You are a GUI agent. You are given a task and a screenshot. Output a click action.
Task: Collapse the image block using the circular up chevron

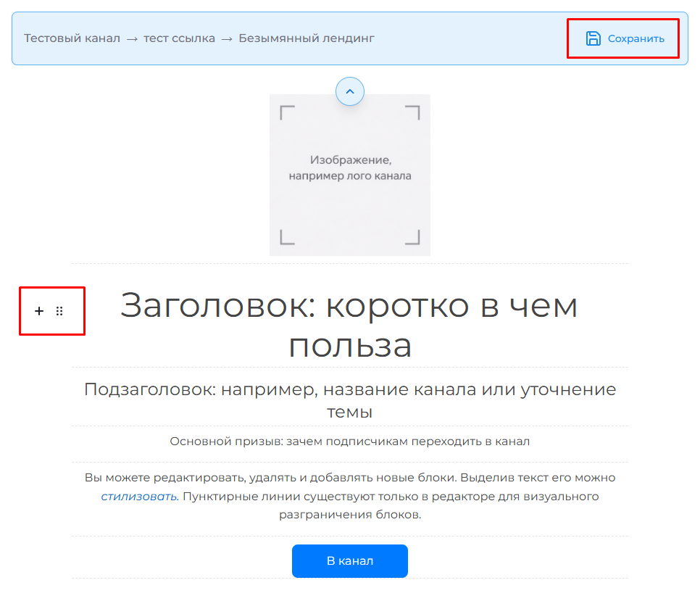(350, 91)
